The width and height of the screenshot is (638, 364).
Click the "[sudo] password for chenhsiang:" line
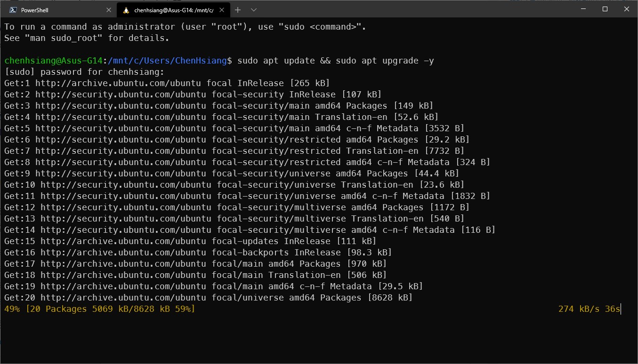(x=84, y=72)
